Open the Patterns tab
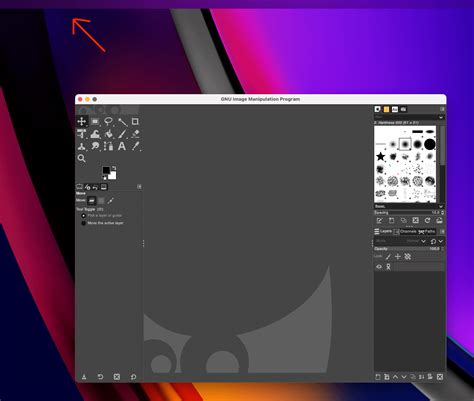 386,109
